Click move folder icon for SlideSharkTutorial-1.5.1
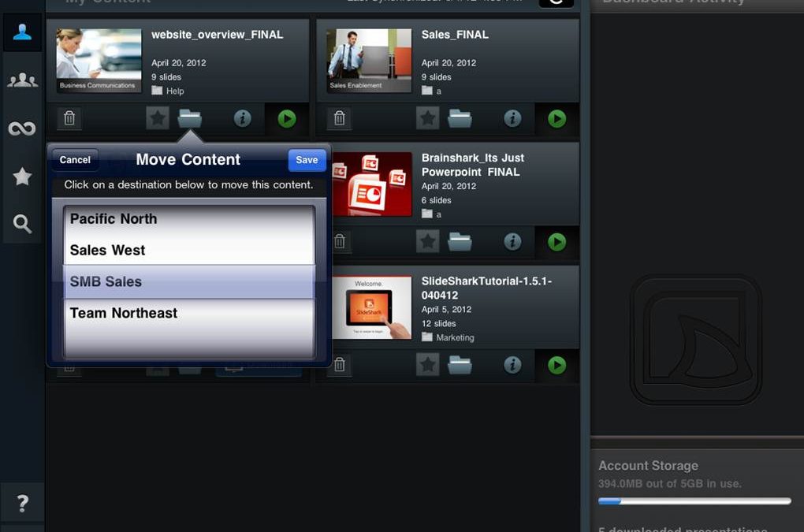804x532 pixels. (x=460, y=365)
